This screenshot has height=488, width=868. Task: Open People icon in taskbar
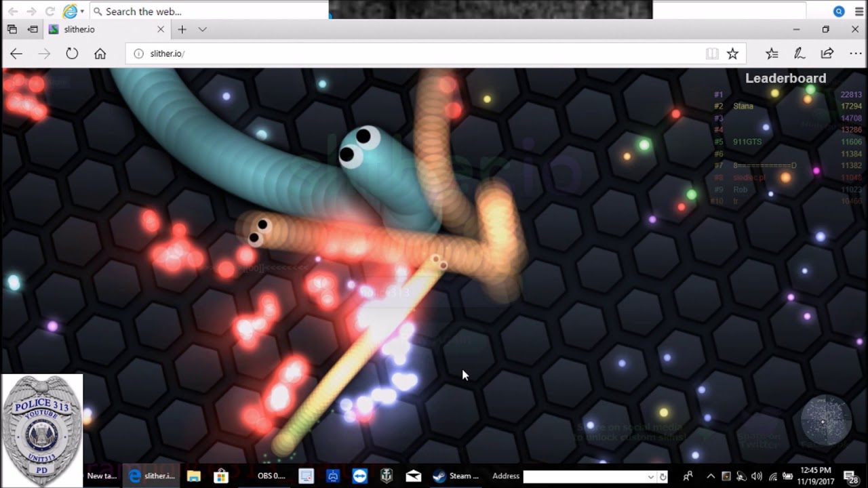[x=688, y=476]
